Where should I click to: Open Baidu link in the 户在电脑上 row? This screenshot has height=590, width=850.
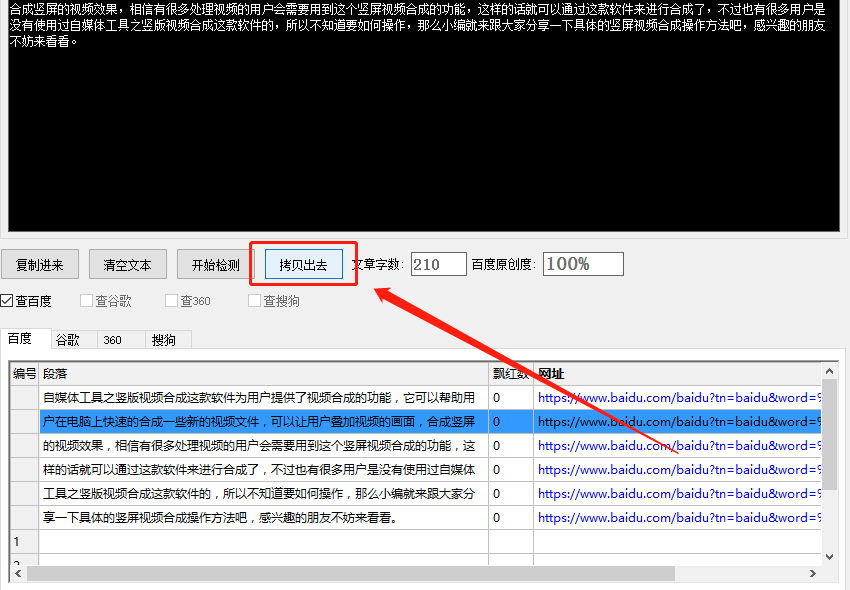click(x=679, y=421)
